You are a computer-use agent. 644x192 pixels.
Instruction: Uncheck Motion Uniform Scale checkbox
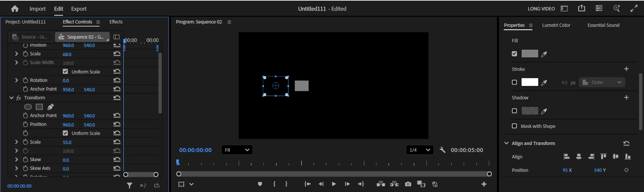[65, 71]
